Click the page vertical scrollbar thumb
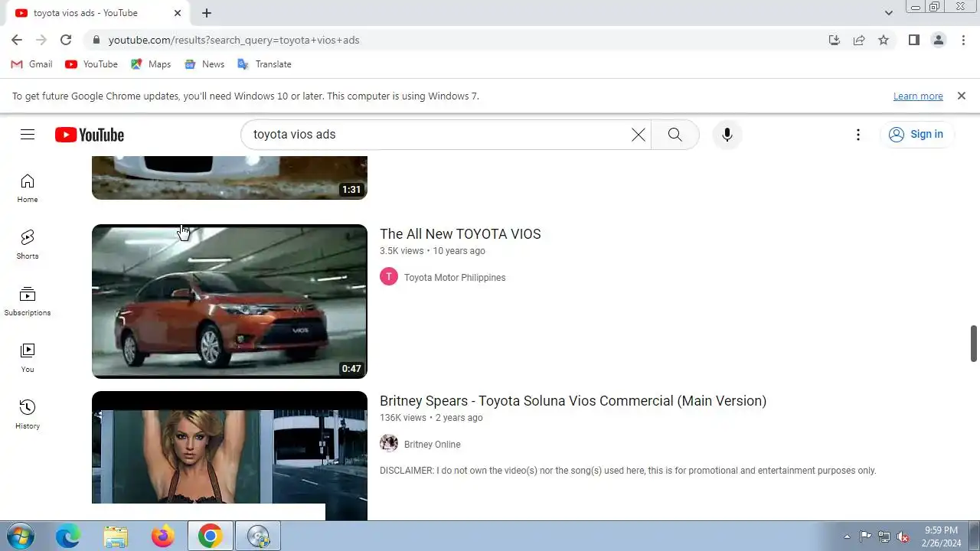Image resolution: width=980 pixels, height=551 pixels. coord(974,344)
